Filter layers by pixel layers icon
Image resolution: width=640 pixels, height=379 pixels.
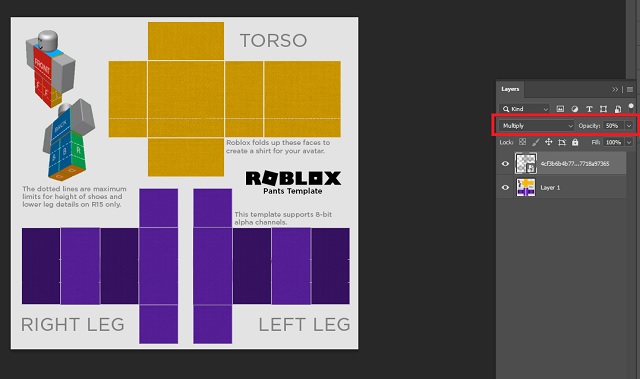pos(560,109)
